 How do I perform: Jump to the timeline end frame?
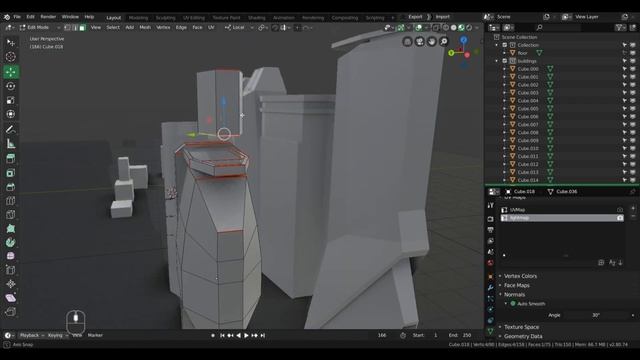pos(263,336)
